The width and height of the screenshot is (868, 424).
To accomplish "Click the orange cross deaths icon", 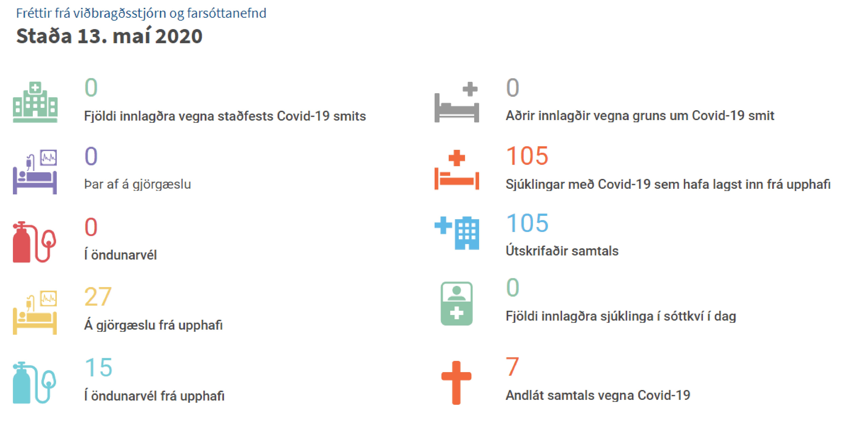I will [x=456, y=383].
